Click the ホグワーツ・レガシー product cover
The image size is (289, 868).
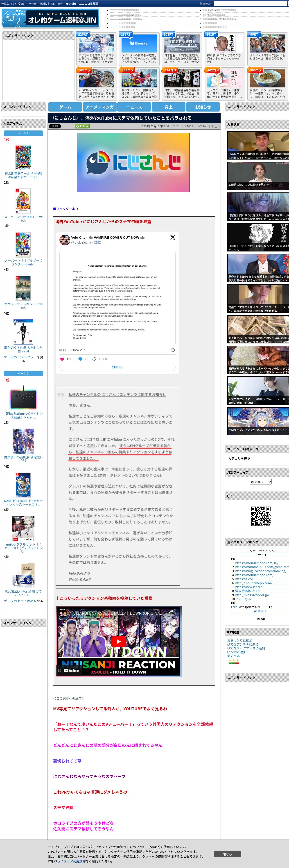coord(23,288)
